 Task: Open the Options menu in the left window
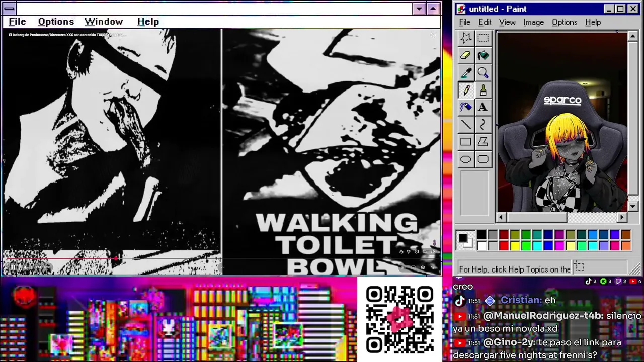(x=56, y=22)
